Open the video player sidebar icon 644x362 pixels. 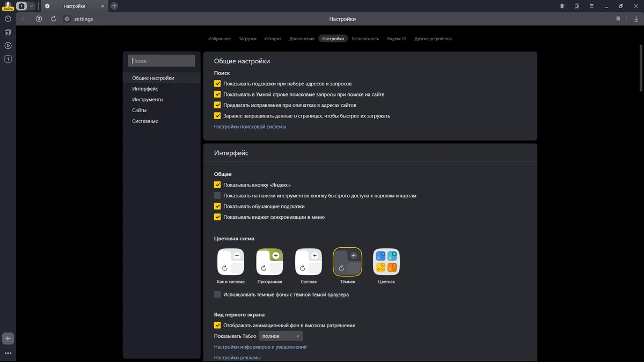click(8, 46)
